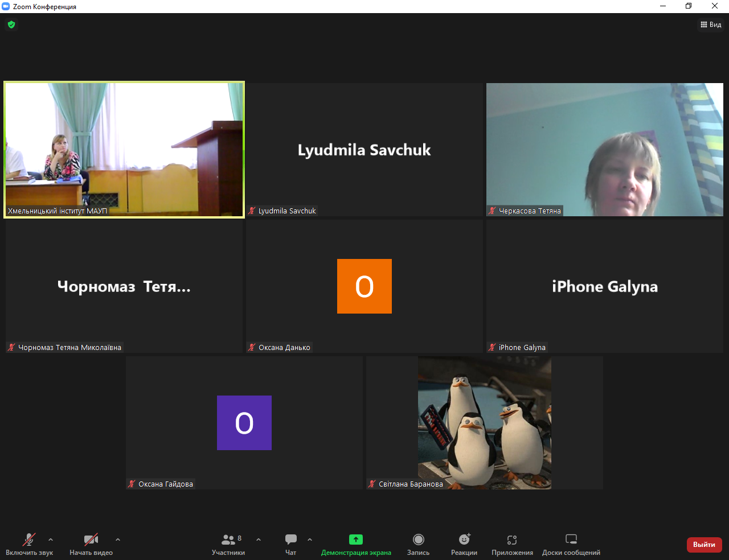Turn on camera with Начать видео

click(x=91, y=544)
